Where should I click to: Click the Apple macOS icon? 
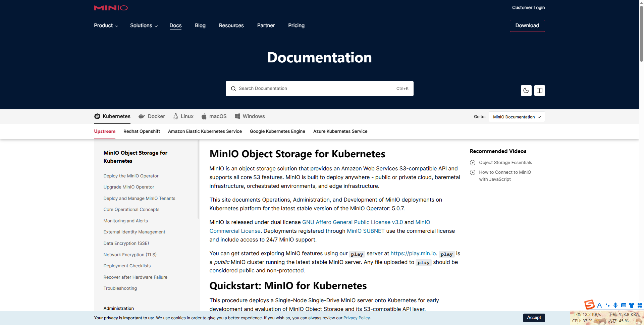[204, 116]
